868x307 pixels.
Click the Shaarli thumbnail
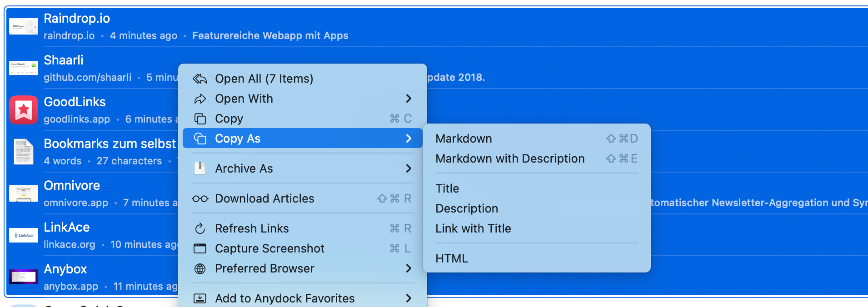24,68
